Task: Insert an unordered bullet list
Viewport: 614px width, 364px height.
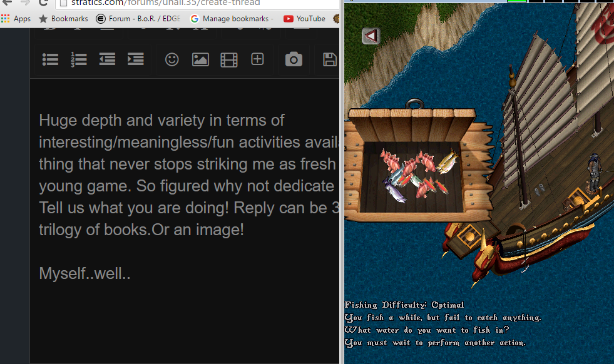Action: click(50, 59)
